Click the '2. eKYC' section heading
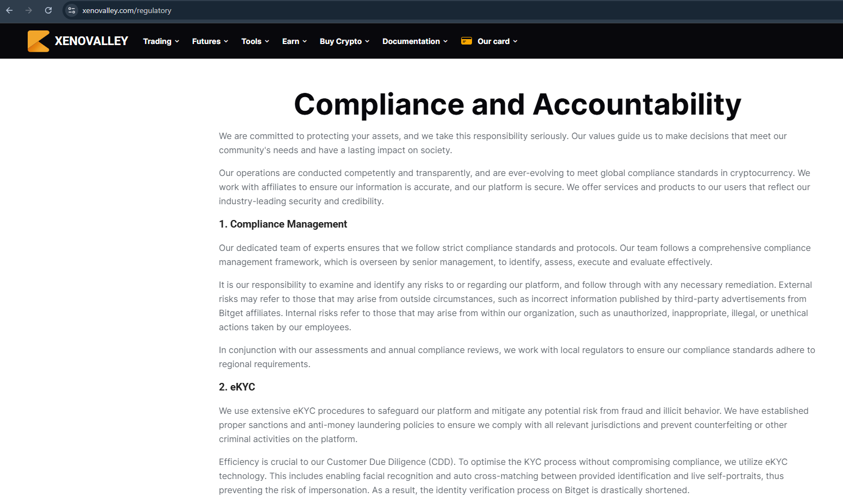 237,387
